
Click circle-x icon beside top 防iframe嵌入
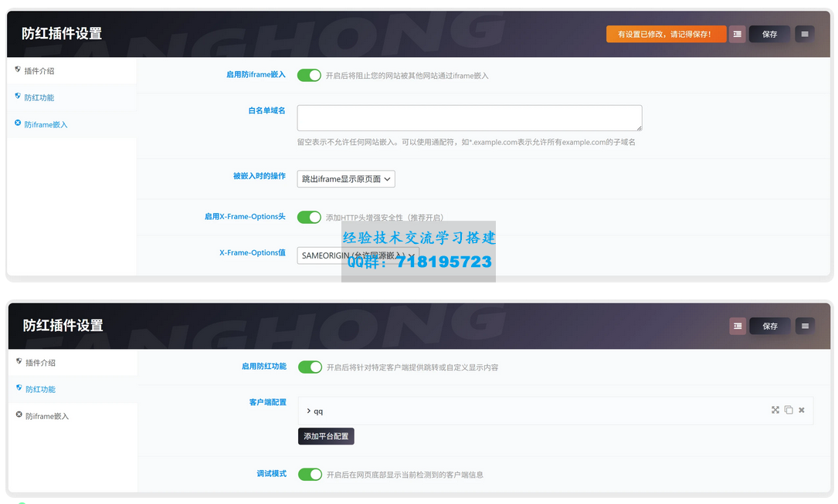(18, 123)
